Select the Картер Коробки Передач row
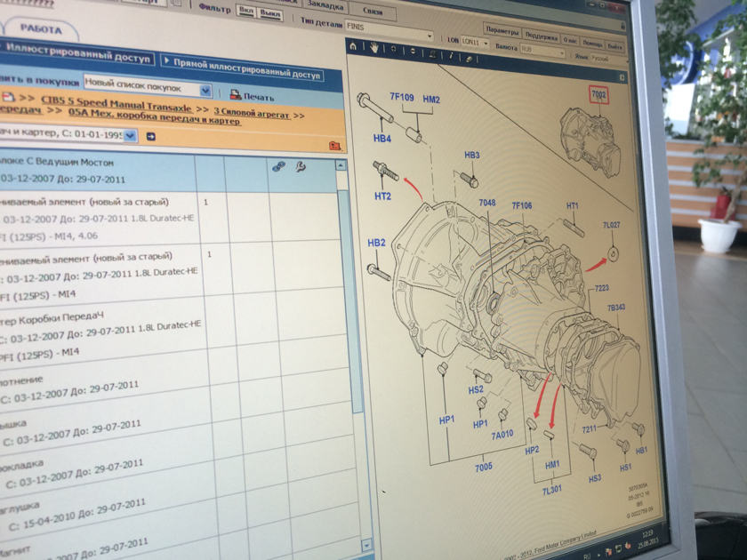The height and width of the screenshot is (560, 747). [102, 334]
